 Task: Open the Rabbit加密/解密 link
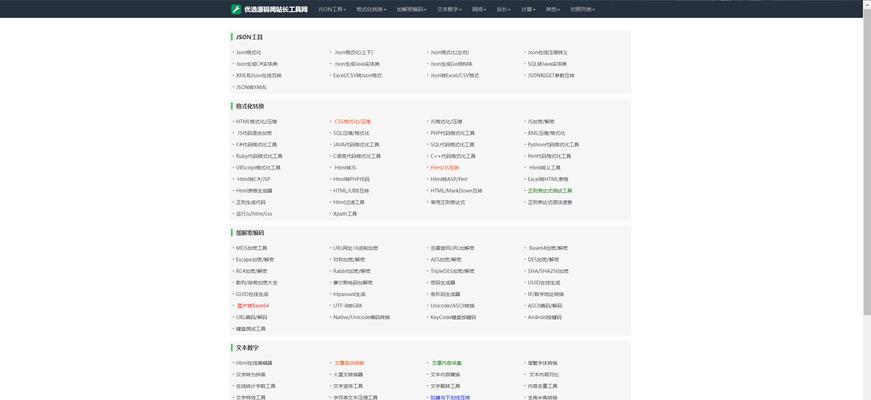point(352,271)
